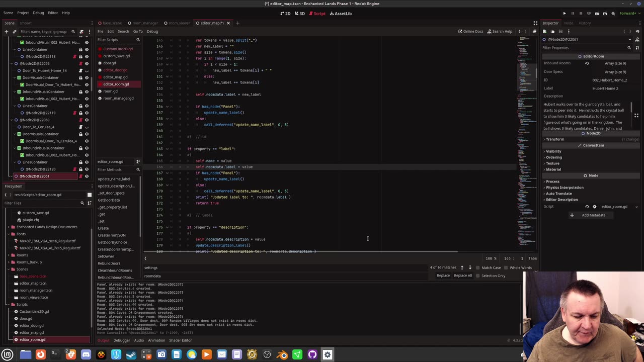Toggle alphabetical sorting of methods icon
This screenshot has height=362, width=644.
pos(138,161)
